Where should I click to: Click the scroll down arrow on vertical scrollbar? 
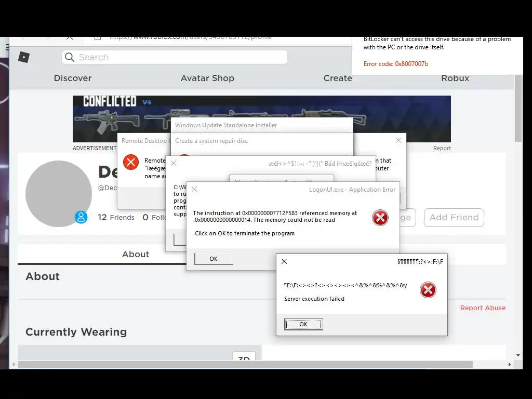518,355
